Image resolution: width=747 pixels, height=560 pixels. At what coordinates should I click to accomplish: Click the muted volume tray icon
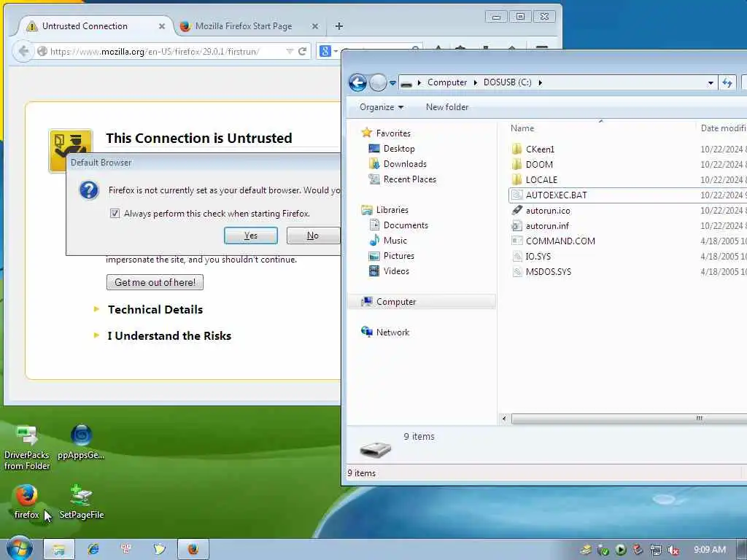[673, 550]
